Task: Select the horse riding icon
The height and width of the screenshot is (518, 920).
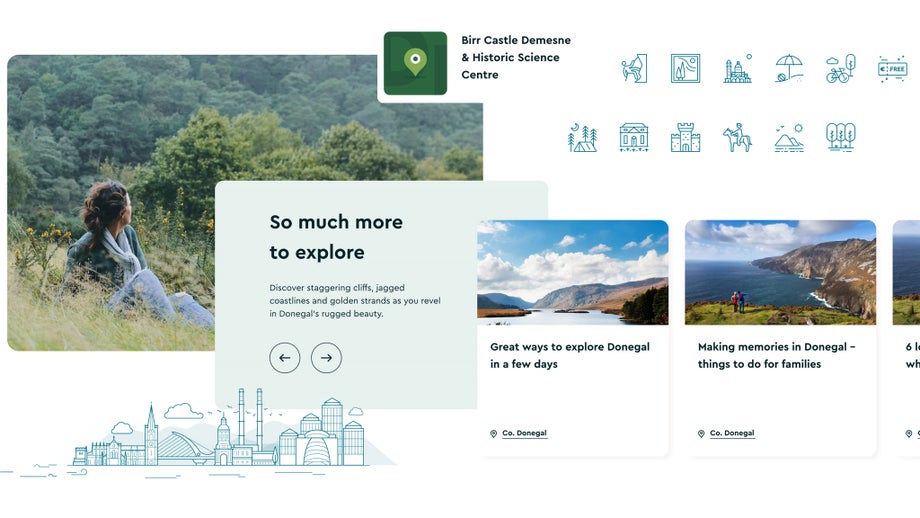Action: pyautogui.click(x=737, y=137)
